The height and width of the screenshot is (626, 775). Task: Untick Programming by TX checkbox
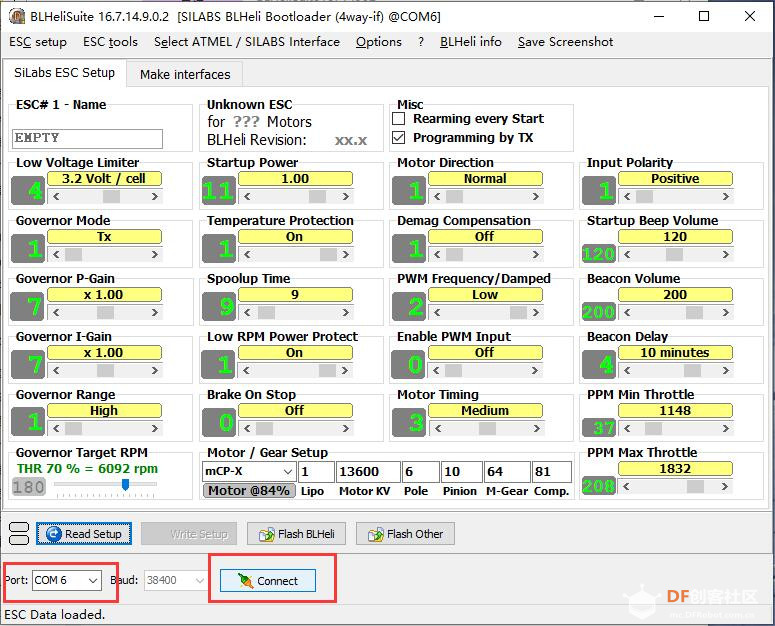pos(398,137)
